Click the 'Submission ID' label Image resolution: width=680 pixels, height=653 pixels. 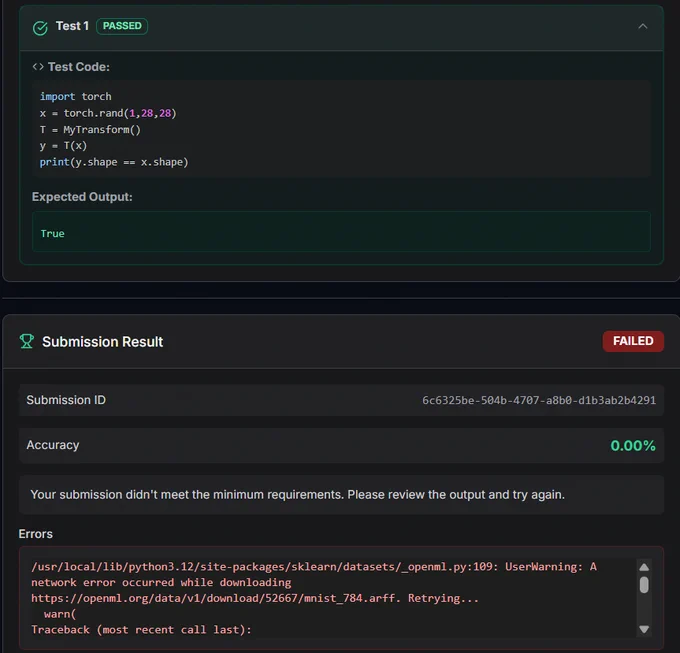pyautogui.click(x=66, y=400)
